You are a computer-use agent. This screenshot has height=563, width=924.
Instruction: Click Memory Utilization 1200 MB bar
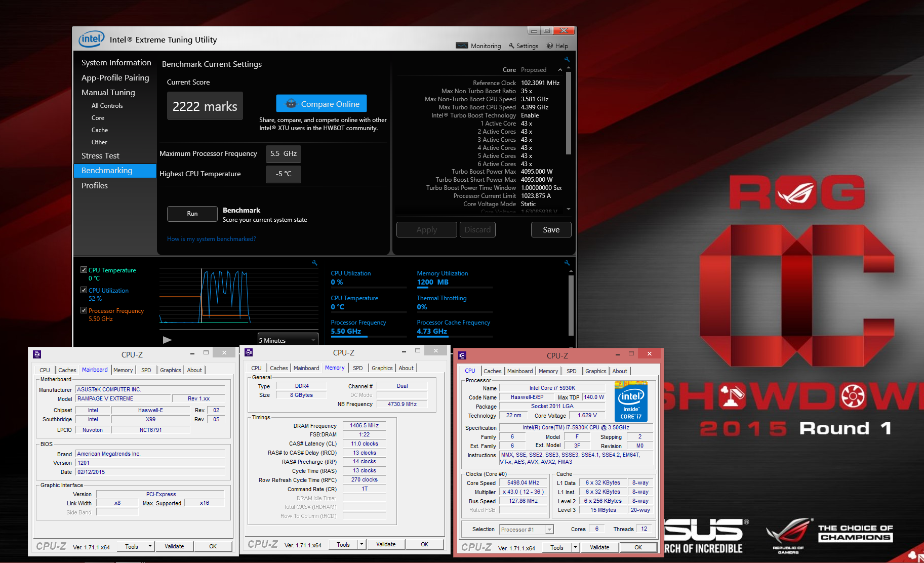click(455, 288)
